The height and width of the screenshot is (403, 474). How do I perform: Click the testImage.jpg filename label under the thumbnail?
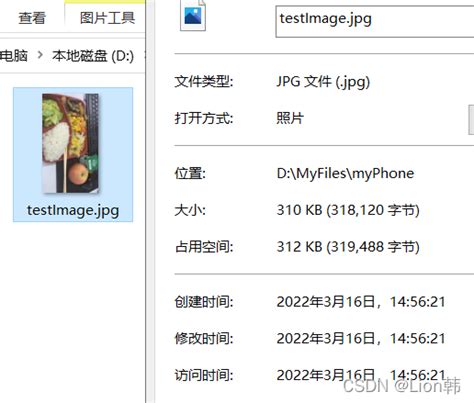(x=73, y=211)
